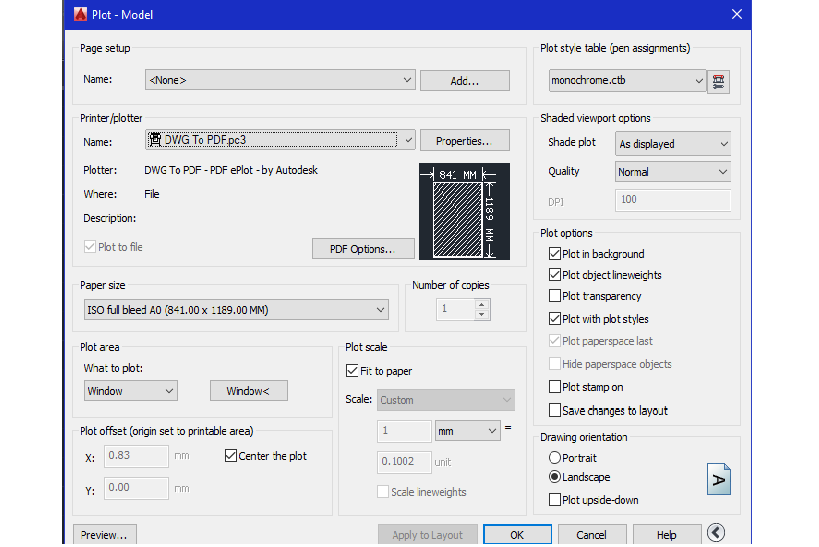
Task: Open Paper size ISO full bleed A0 dropdown
Action: [236, 310]
